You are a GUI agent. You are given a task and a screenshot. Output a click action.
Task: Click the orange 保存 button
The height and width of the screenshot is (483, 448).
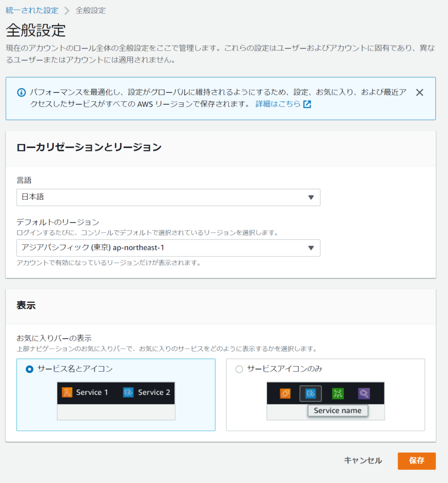[x=416, y=461]
